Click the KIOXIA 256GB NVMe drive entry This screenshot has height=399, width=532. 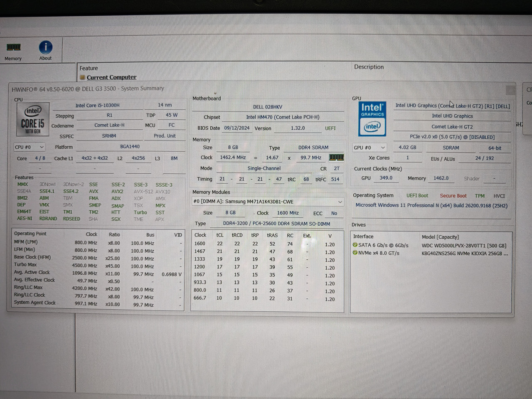point(465,254)
